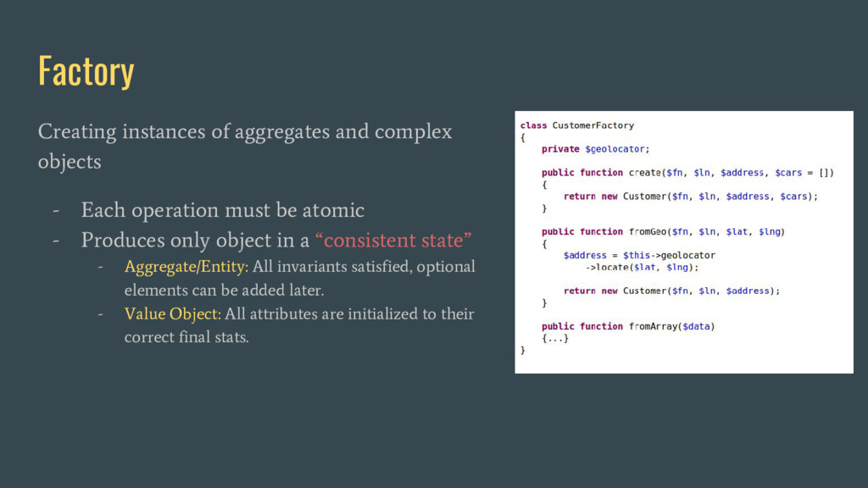
Task: Click the 'fromGeo' function declaration line
Action: [663, 232]
